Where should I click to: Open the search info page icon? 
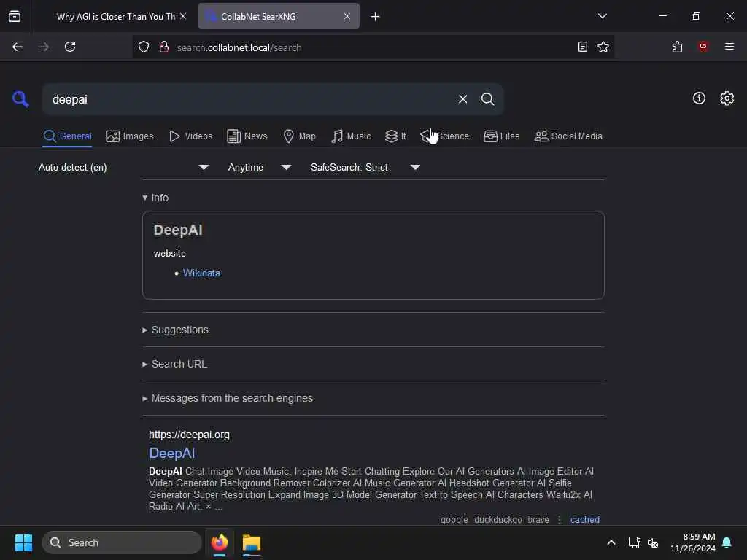[699, 98]
